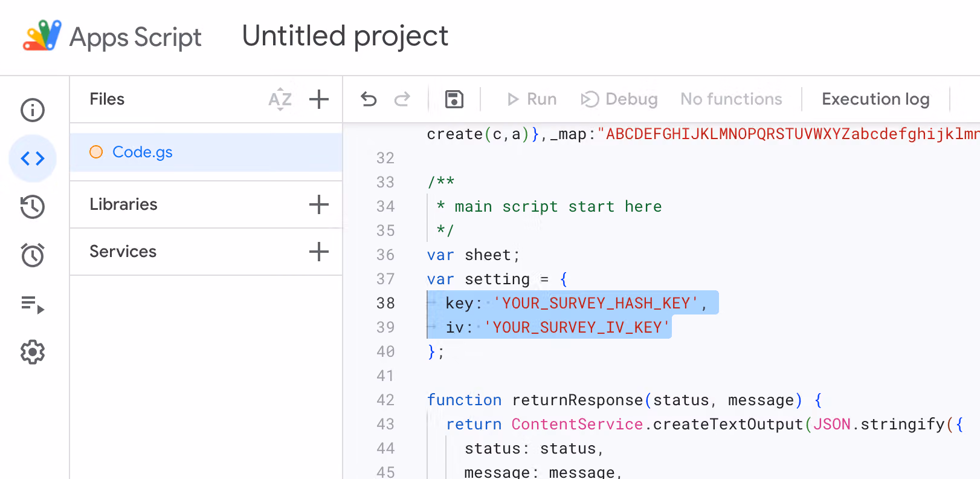Viewport: 980px width, 479px height.
Task: Open the Executions list-play icon
Action: (33, 304)
